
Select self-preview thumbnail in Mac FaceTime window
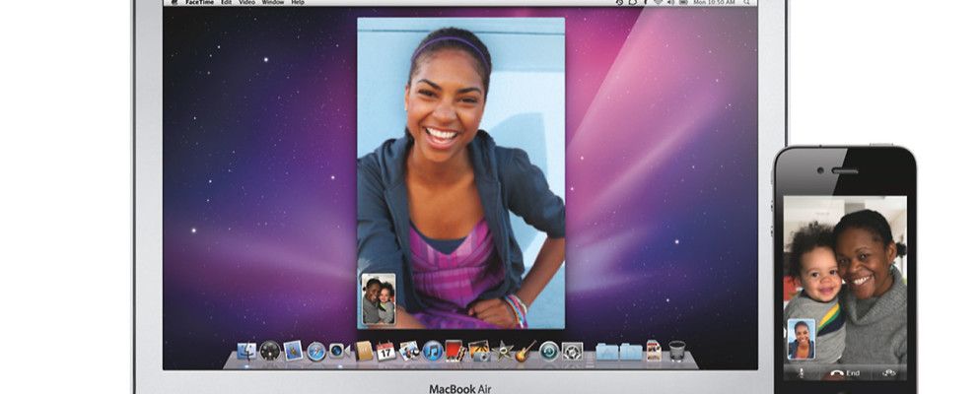pos(379,299)
